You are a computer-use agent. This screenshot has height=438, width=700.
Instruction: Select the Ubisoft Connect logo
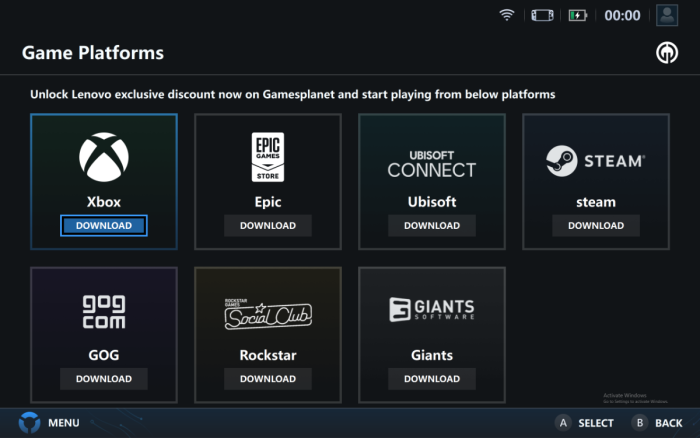pyautogui.click(x=432, y=163)
